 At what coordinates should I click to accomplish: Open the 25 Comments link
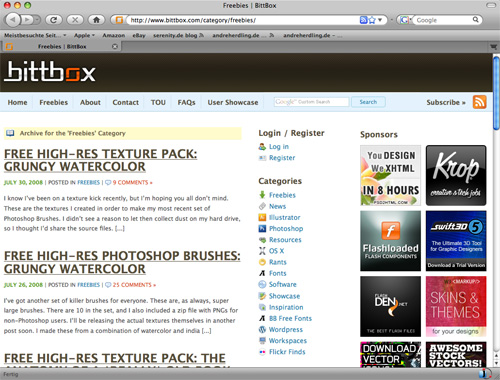[134, 285]
